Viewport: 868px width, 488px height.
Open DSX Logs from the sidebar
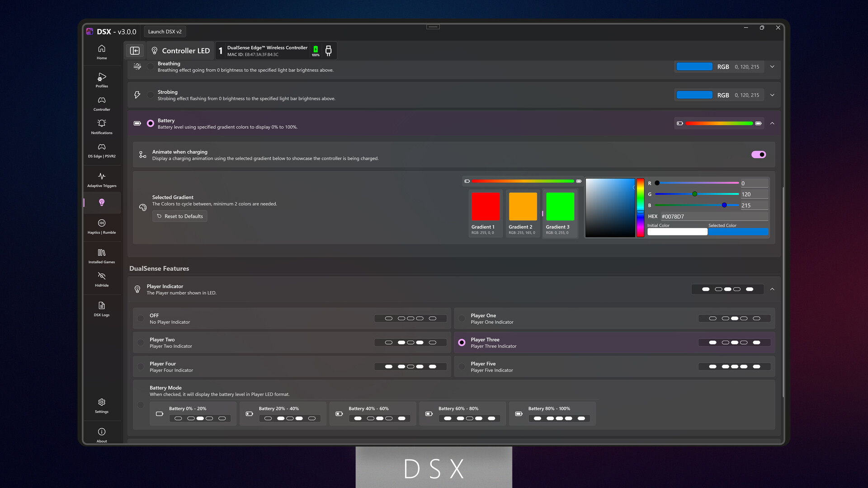[x=101, y=308]
